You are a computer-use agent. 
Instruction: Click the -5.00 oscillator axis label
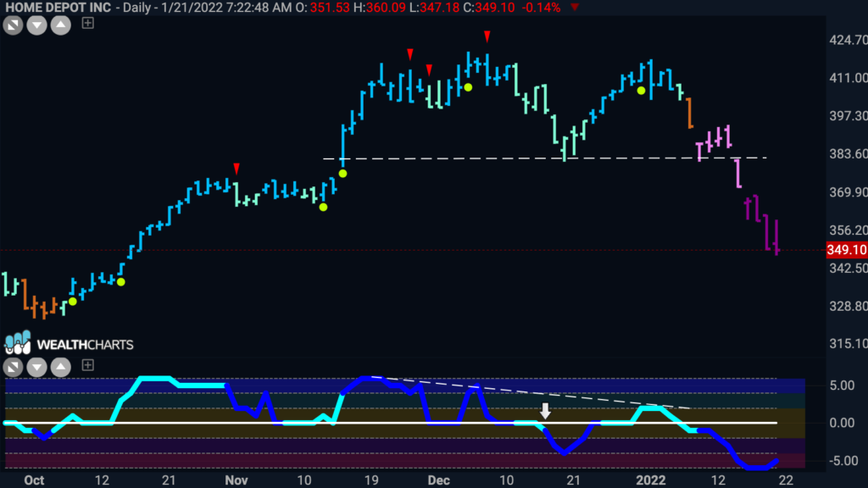click(x=843, y=461)
